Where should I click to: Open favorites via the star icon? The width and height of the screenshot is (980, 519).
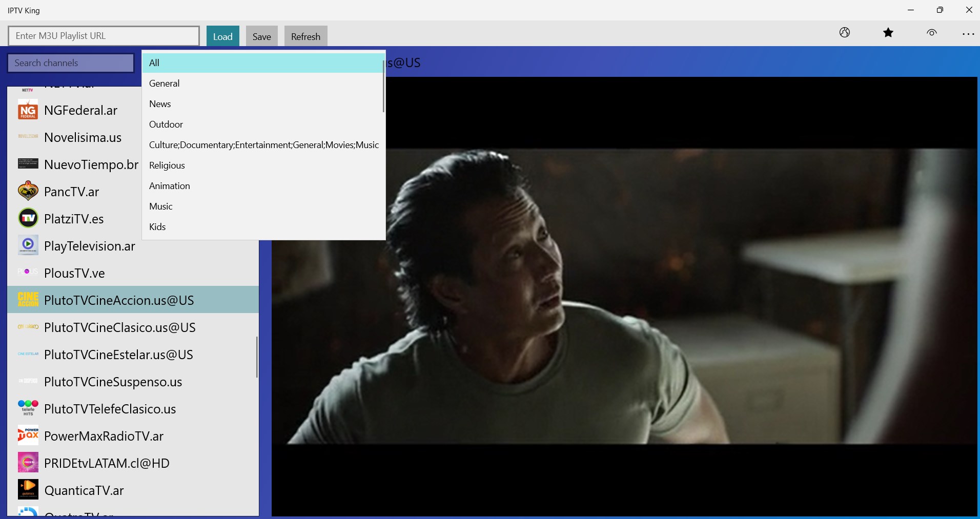(x=888, y=33)
